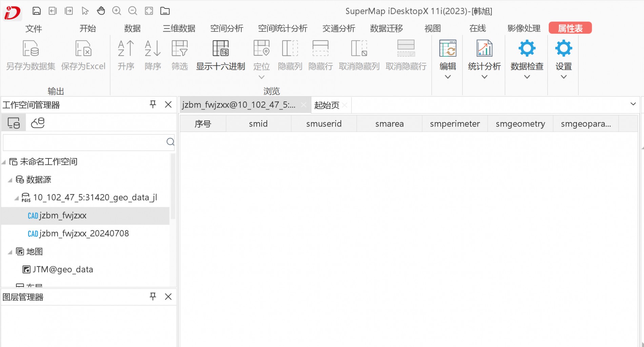Click the full extent view icon
644x347 pixels.
[x=149, y=11]
